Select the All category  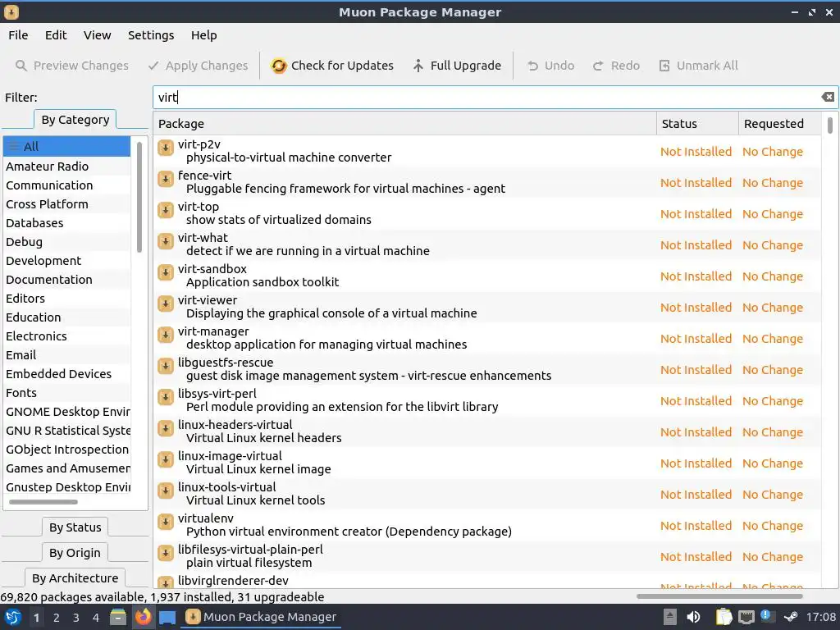coord(66,146)
